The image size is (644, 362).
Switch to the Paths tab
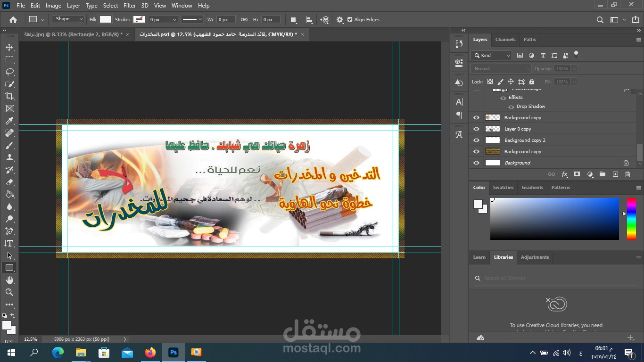point(529,40)
